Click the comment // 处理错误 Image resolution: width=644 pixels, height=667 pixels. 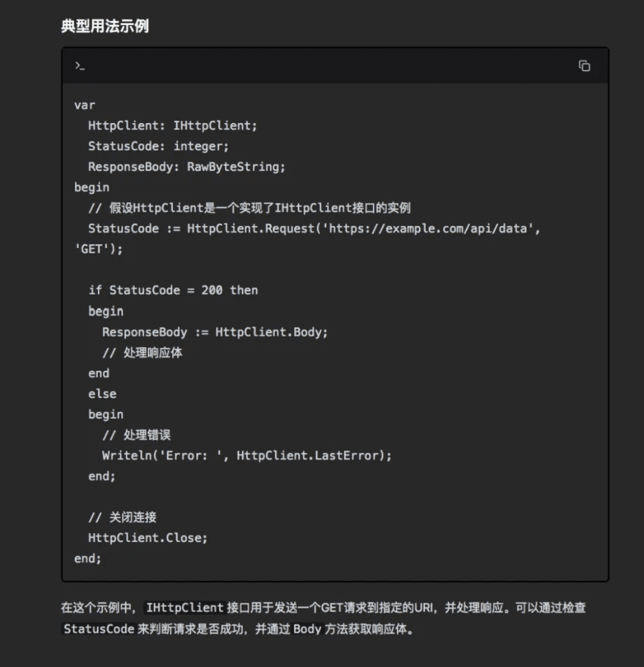pyautogui.click(x=136, y=434)
